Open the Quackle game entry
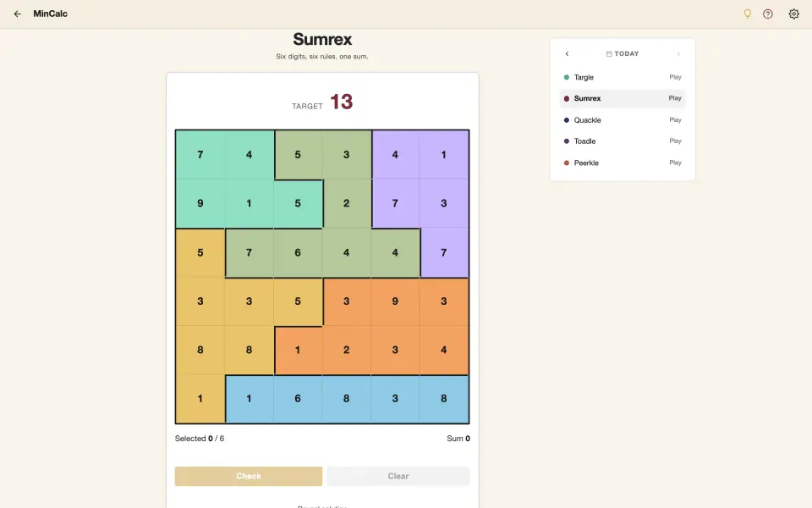Viewport: 812px width, 508px height. coord(623,120)
